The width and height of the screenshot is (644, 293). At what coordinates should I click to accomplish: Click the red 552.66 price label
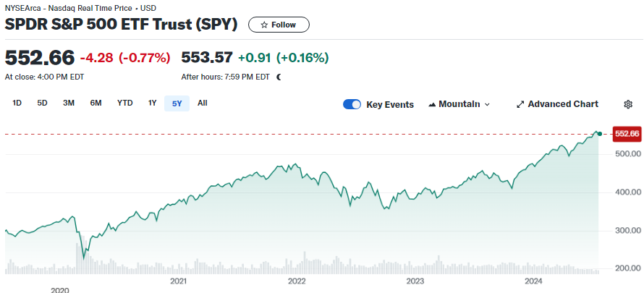click(627, 134)
